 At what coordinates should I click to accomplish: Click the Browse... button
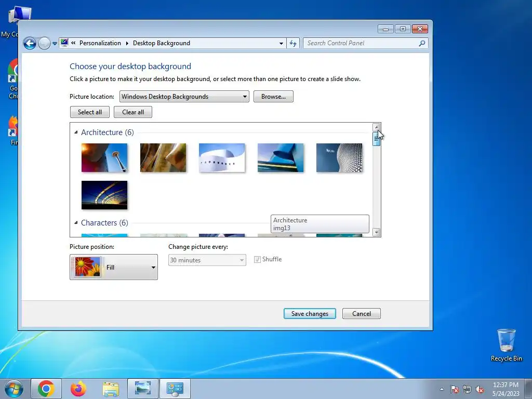273,96
